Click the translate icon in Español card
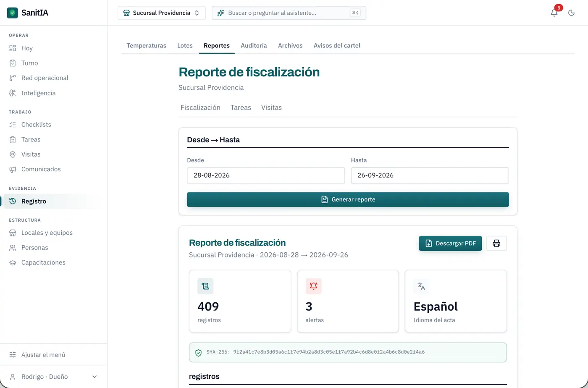This screenshot has width=588, height=388. pos(421,286)
